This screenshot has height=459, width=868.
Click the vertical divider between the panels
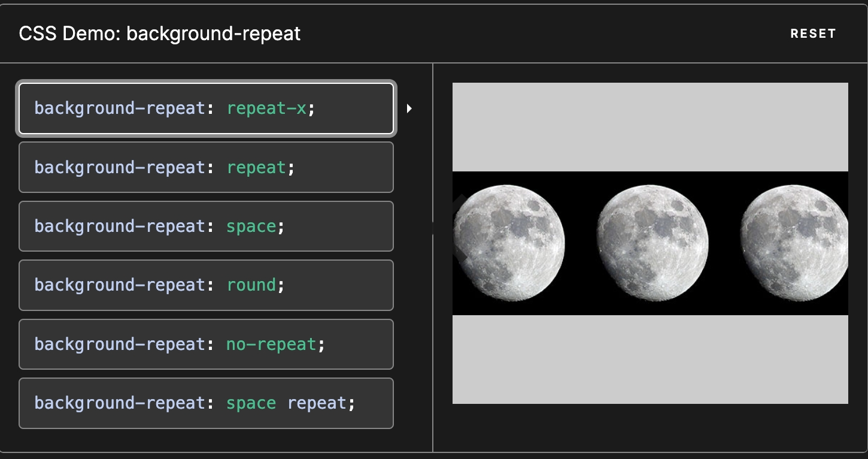433,258
